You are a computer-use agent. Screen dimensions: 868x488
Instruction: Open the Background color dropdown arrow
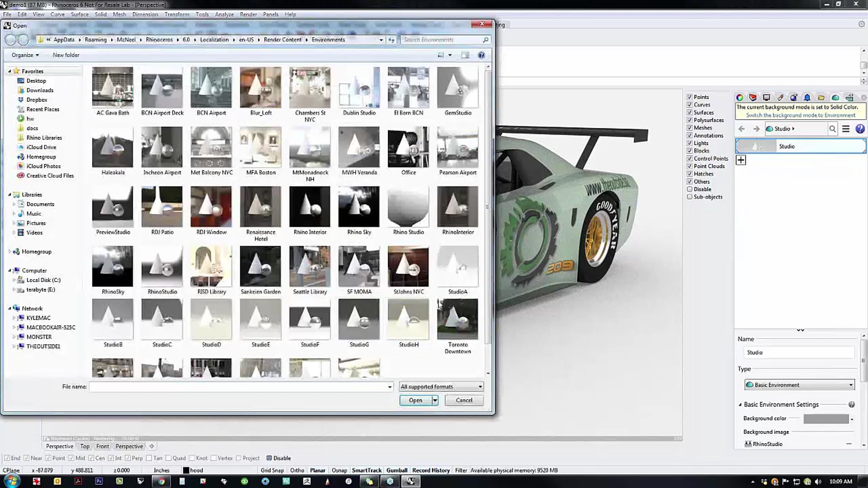(x=852, y=419)
